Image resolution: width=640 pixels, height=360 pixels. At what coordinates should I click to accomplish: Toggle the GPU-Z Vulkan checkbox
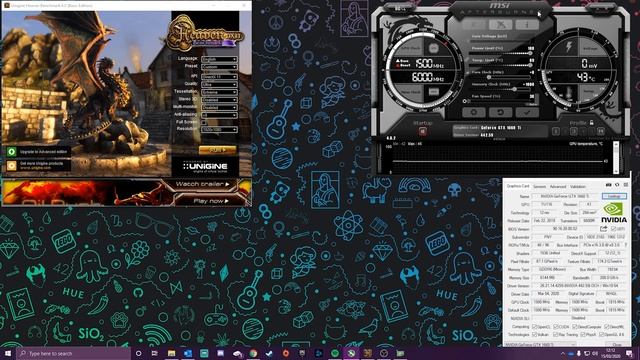[x=535, y=334]
